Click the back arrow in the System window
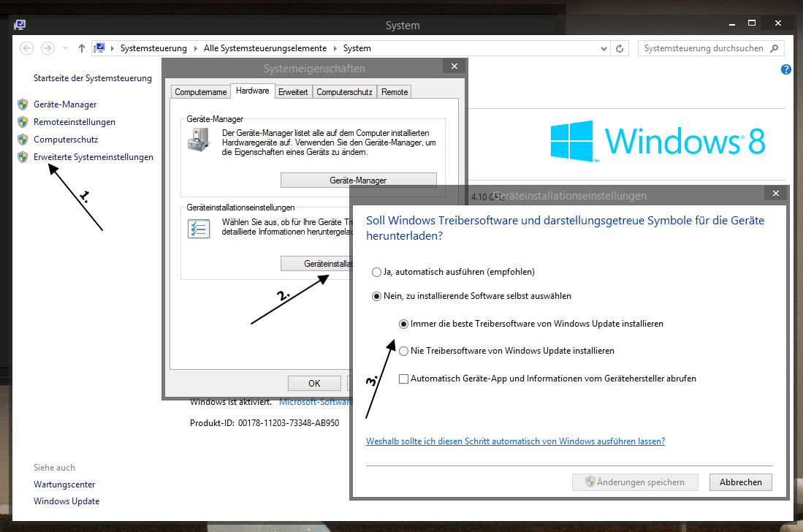 click(26, 48)
